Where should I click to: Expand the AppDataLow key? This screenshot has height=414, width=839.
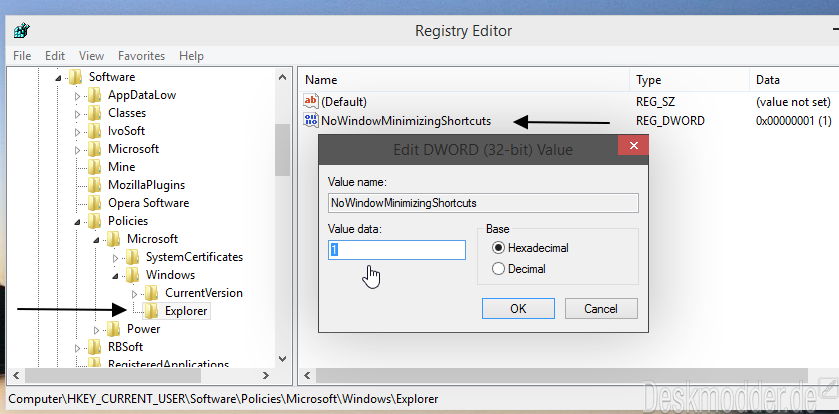tap(78, 96)
